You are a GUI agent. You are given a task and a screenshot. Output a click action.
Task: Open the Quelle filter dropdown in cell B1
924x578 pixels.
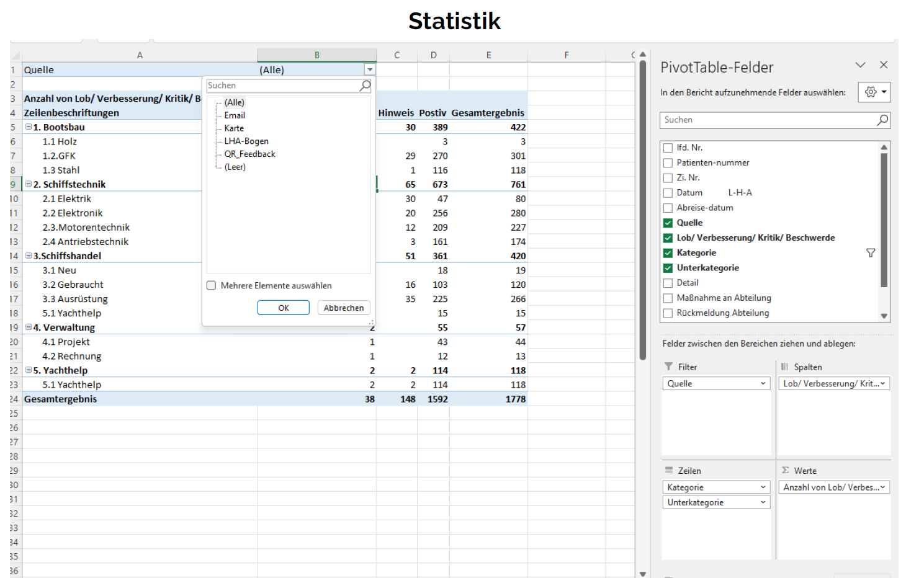tap(370, 70)
